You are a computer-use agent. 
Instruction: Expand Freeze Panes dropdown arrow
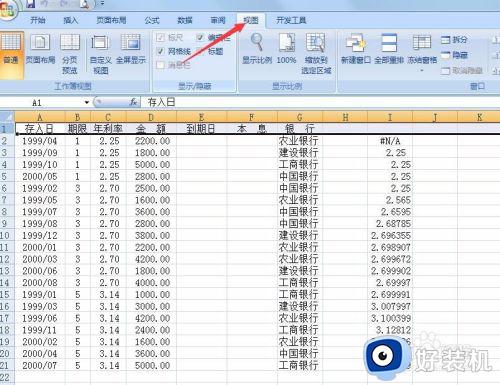(422, 71)
